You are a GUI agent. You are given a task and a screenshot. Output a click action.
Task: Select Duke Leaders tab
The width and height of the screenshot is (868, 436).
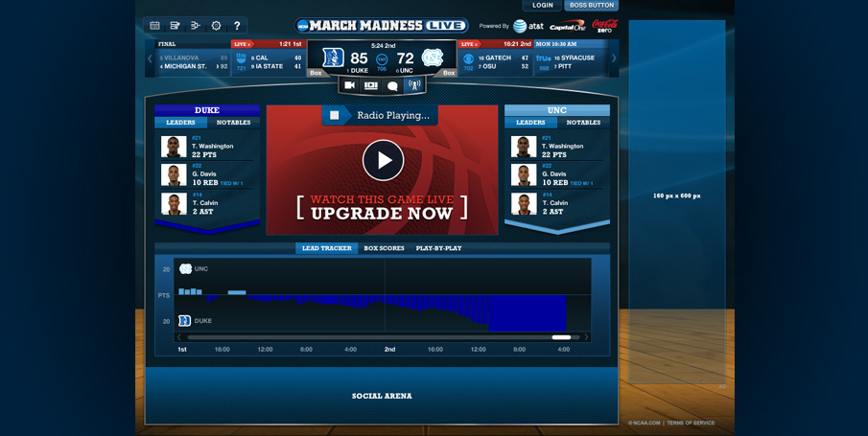point(181,123)
